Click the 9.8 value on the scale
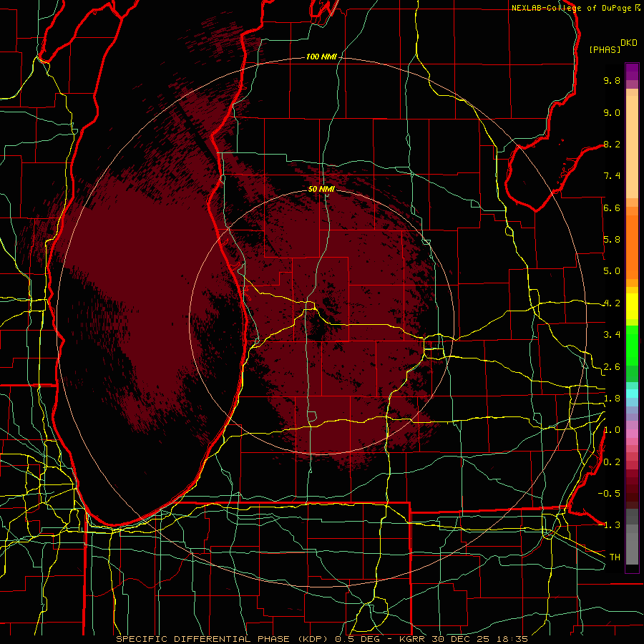The height and width of the screenshot is (644, 644). click(612, 80)
